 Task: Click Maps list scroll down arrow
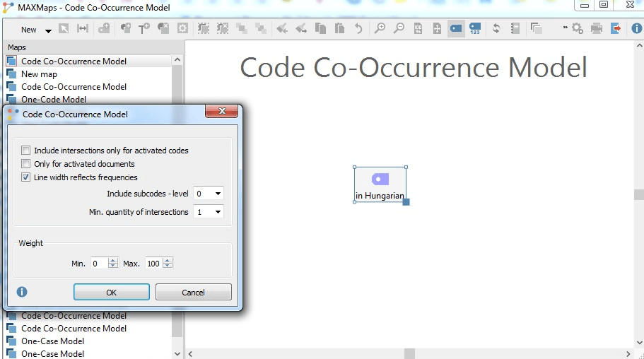[177, 353]
